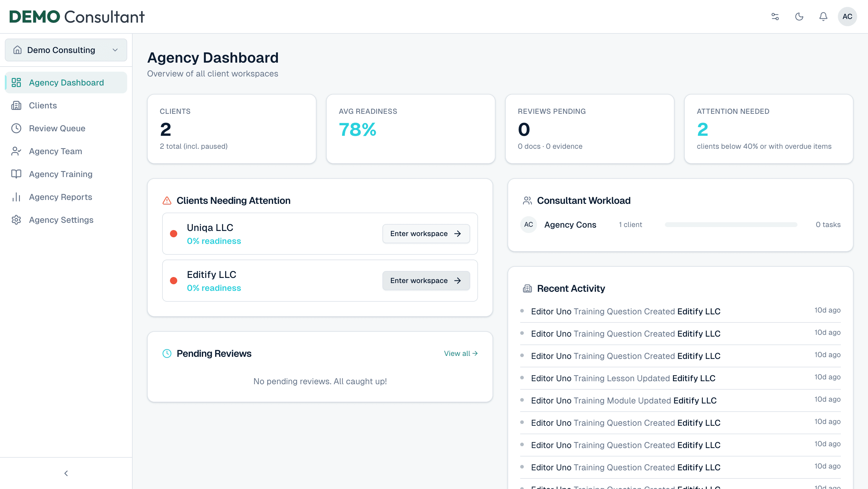Click the warning triangle icon by Clients Needing Attention
Viewport: 868px width, 489px height.
pos(167,201)
